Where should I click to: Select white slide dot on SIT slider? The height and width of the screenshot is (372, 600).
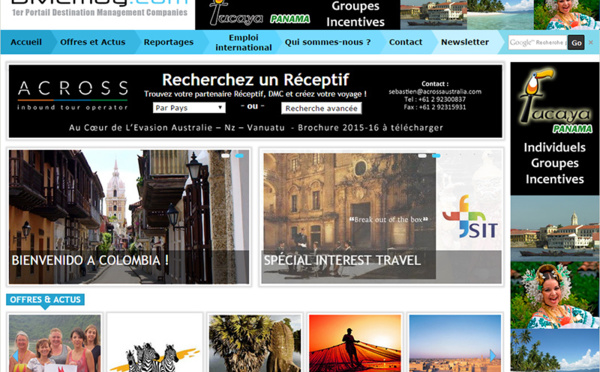pyautogui.click(x=422, y=155)
